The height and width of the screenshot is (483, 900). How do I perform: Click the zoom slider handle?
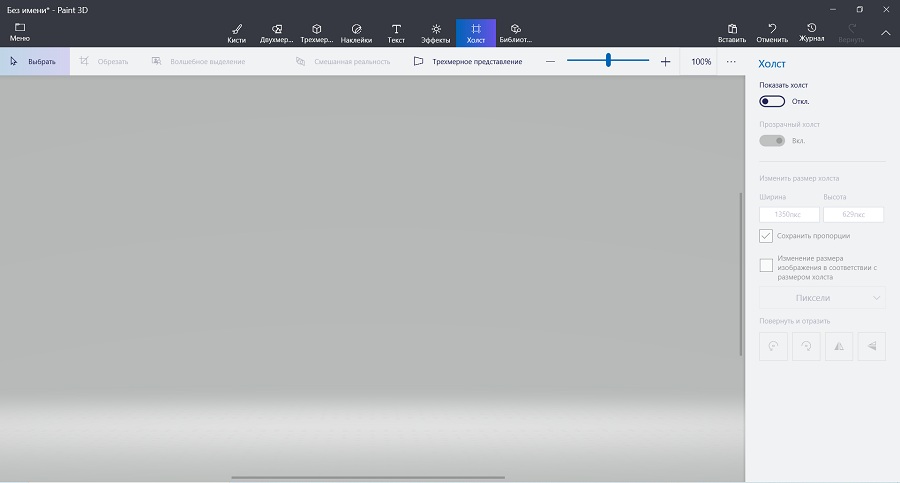click(608, 61)
